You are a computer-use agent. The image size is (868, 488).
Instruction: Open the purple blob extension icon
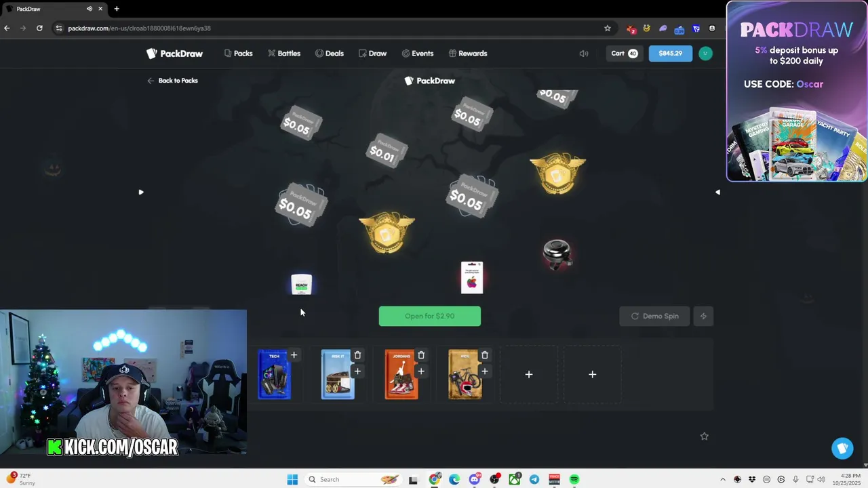point(663,28)
